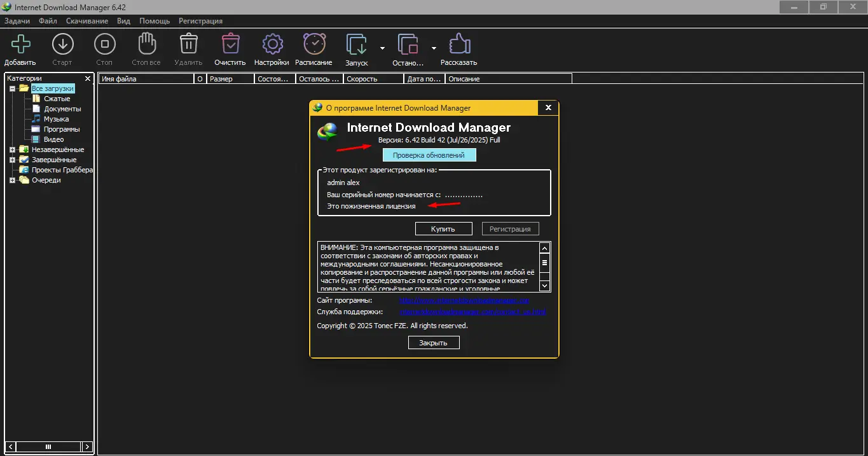Select the Документы category
The image size is (868, 456).
click(62, 109)
